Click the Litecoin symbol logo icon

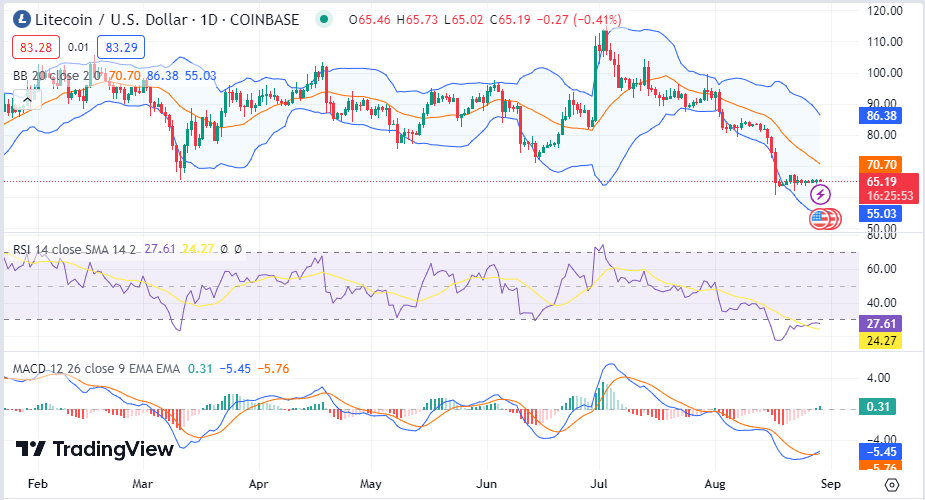click(20, 20)
